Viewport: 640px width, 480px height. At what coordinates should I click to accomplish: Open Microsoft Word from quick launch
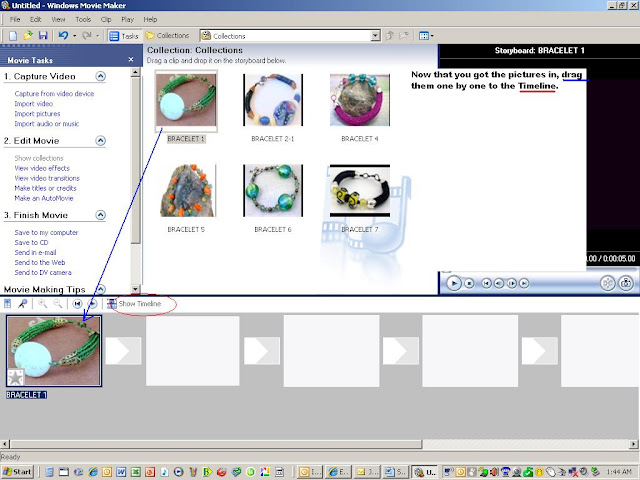121,472
